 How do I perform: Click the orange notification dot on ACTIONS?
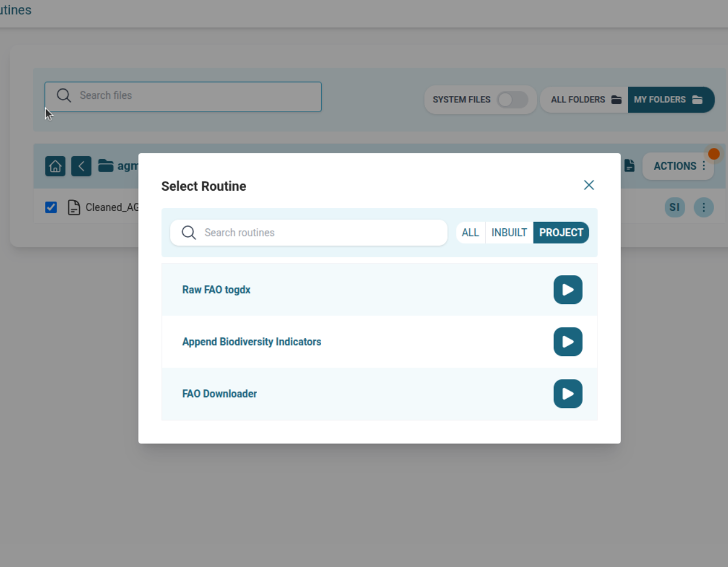pos(714,154)
